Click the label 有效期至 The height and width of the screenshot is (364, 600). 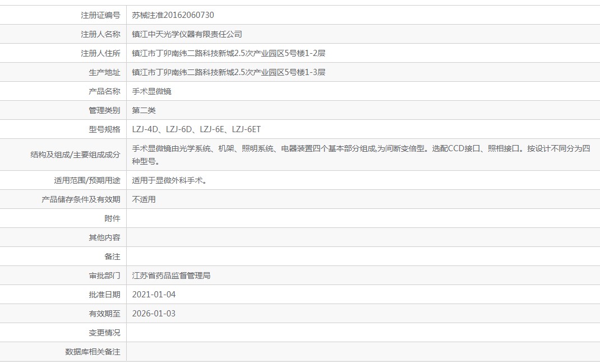click(x=104, y=314)
